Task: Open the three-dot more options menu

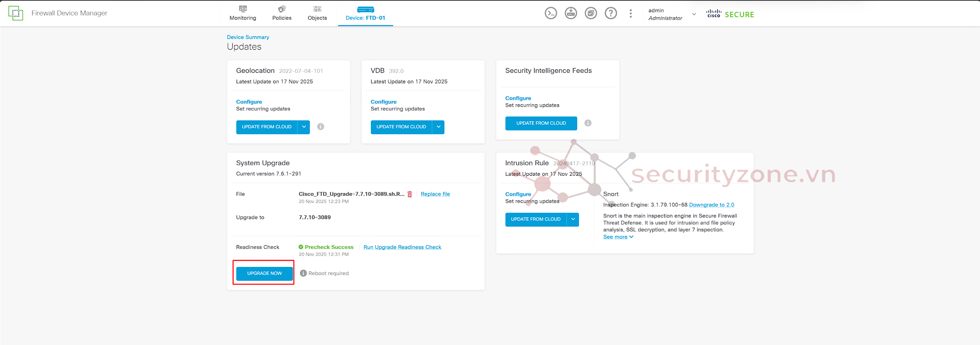Action: pos(631,14)
